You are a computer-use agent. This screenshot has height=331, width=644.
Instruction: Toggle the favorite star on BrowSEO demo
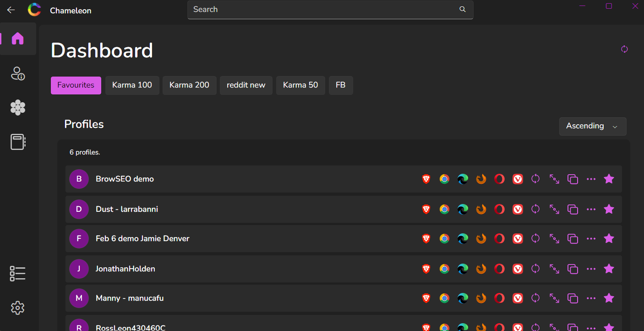tap(609, 179)
